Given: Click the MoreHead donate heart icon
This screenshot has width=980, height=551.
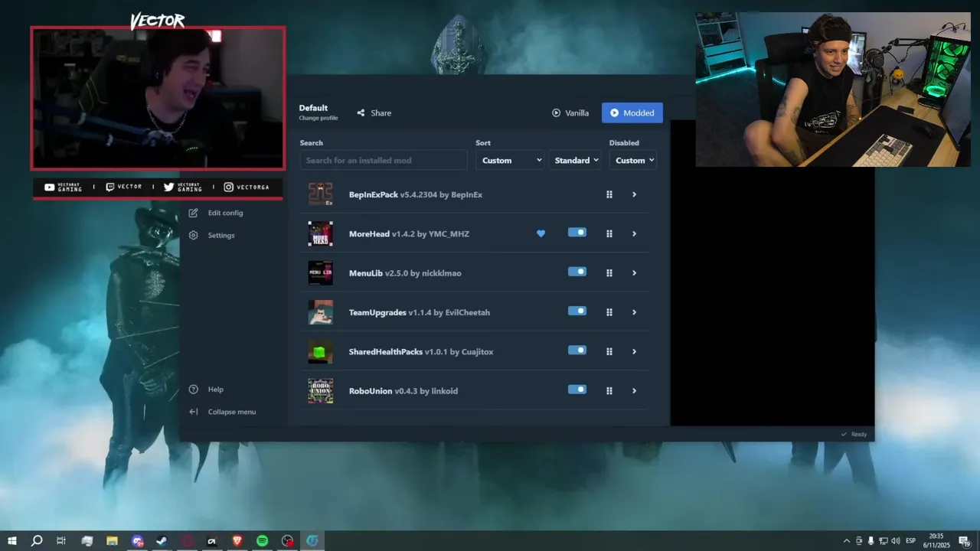Looking at the screenshot, I should coord(541,233).
